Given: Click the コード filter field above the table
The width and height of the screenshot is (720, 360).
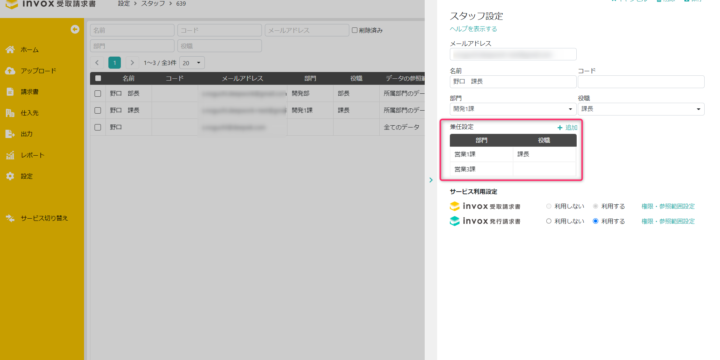Looking at the screenshot, I should [x=219, y=30].
